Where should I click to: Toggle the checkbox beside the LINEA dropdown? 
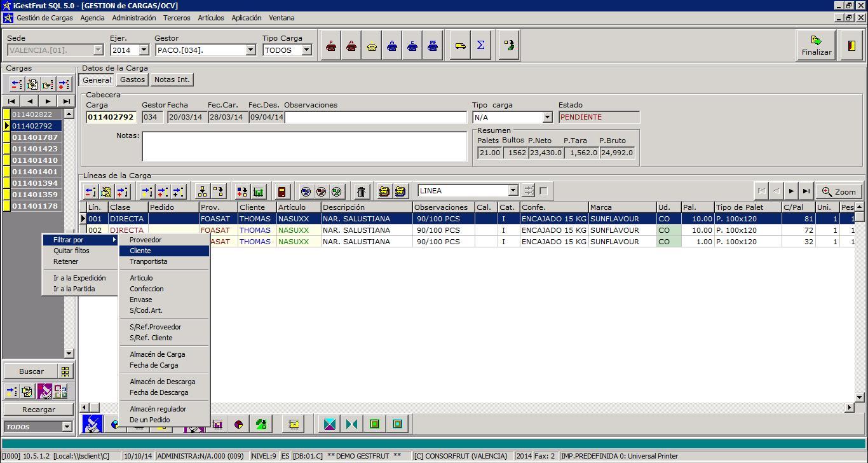(x=543, y=191)
